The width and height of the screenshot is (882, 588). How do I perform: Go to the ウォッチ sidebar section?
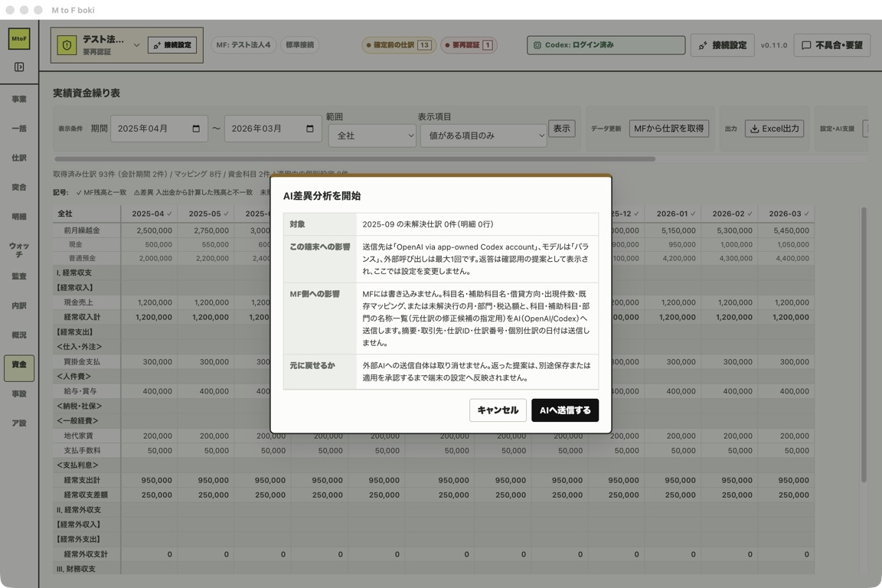tap(19, 250)
